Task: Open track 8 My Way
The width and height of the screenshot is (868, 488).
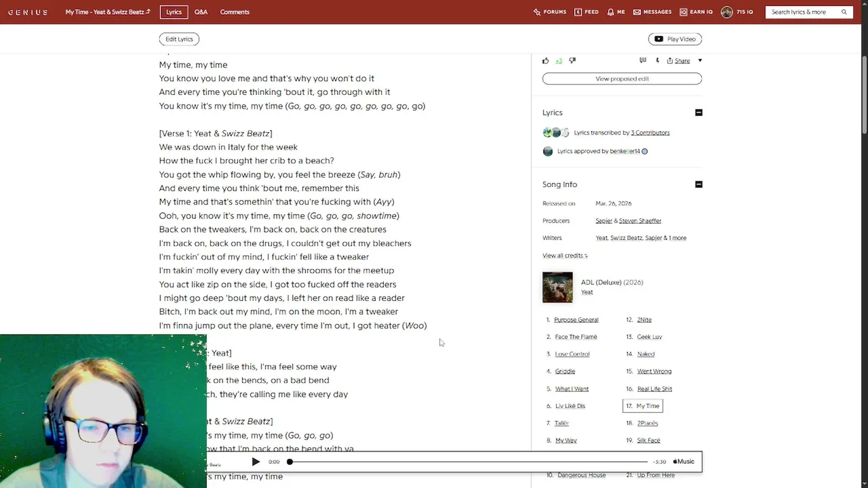Action: [x=566, y=441]
